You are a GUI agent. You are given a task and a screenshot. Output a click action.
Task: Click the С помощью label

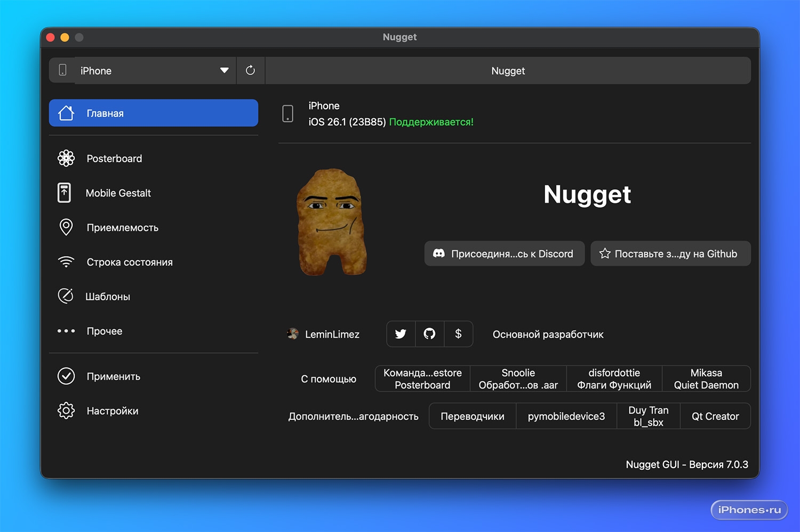(329, 379)
